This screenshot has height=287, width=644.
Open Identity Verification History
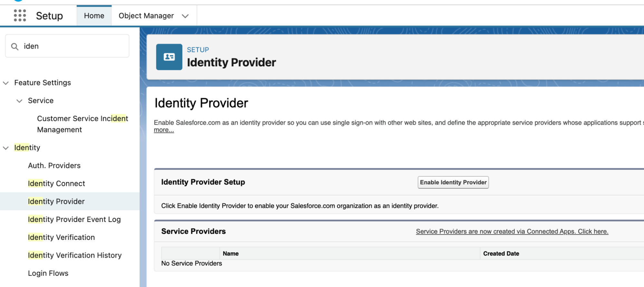click(x=75, y=255)
